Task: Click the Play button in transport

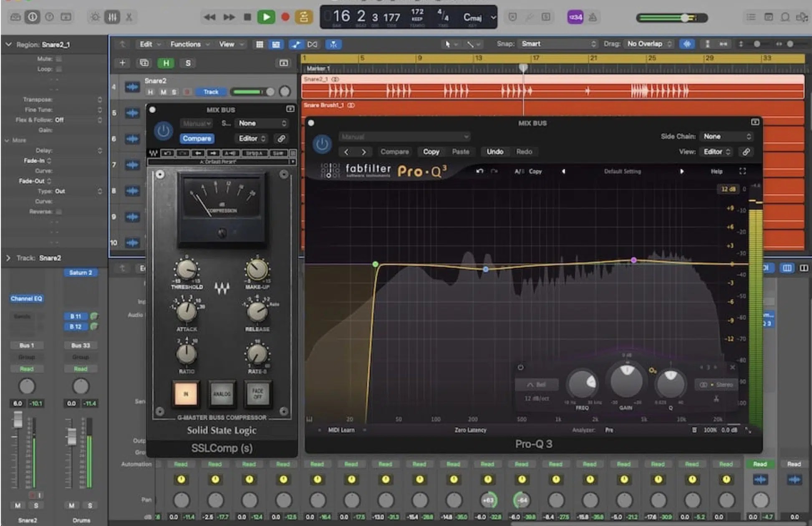Action: pos(266,17)
